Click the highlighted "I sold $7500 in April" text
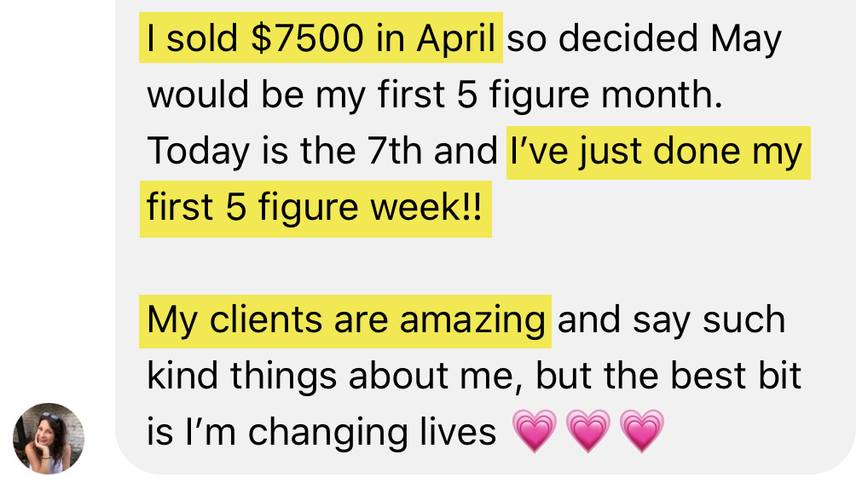 tap(321, 38)
